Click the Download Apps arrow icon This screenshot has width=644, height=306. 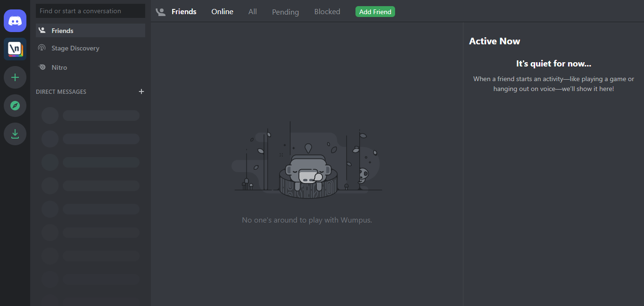point(15,134)
